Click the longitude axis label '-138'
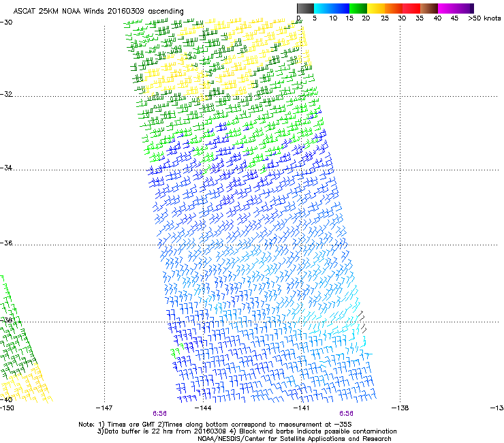Screen dimensions: 504x443 [x=400, y=408]
